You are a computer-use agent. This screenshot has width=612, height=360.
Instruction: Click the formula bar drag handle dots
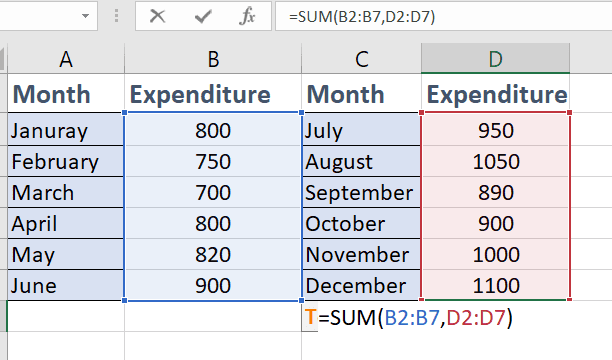pos(116,16)
